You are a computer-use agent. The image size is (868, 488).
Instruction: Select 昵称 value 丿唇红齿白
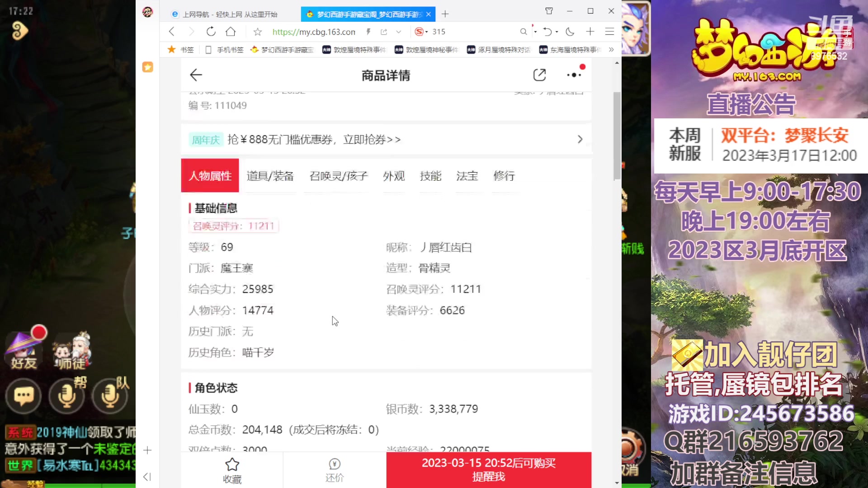446,248
